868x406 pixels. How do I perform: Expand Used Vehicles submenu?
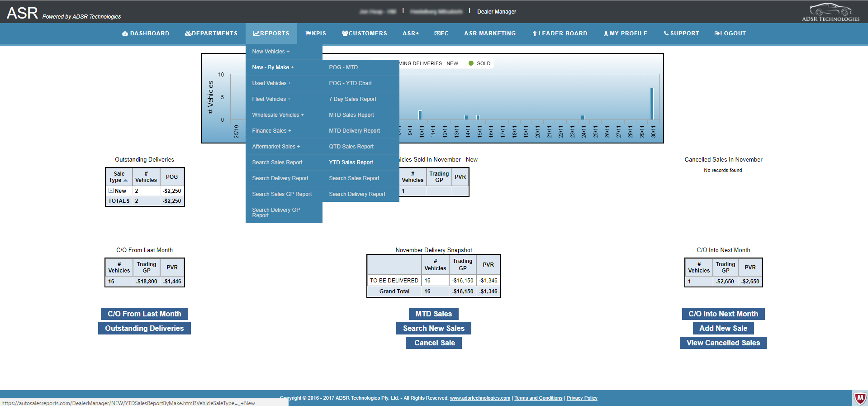(x=271, y=83)
